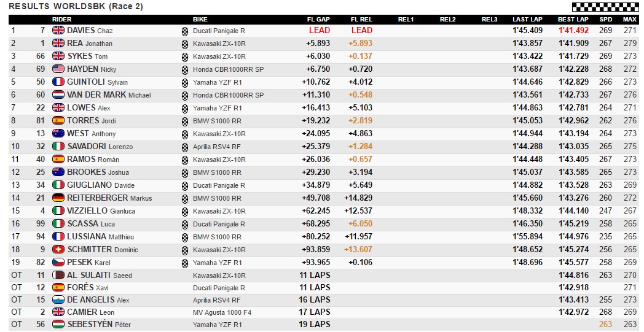Image resolution: width=644 pixels, height=332 pixels.
Task: Click the RIDER column header
Action: (61, 20)
